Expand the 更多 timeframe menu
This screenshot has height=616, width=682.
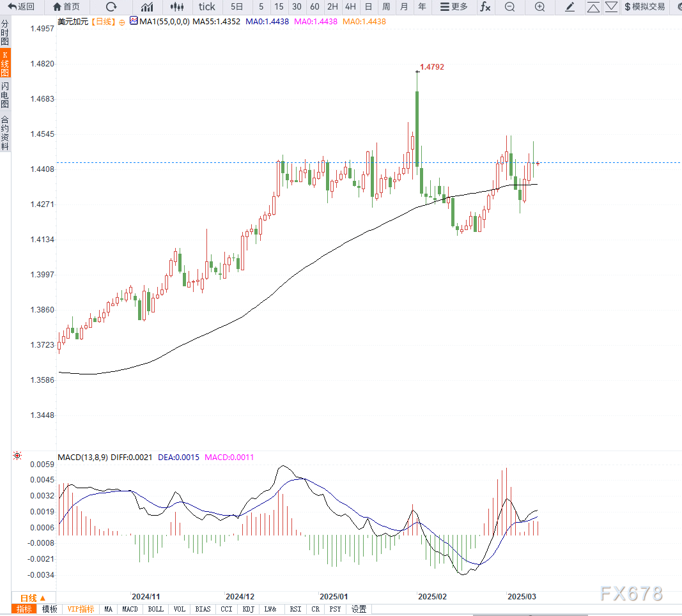pyautogui.click(x=454, y=6)
